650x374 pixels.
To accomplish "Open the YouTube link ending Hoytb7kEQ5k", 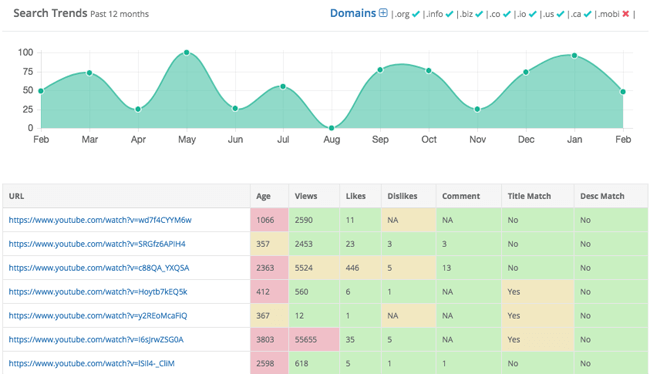I will point(98,292).
